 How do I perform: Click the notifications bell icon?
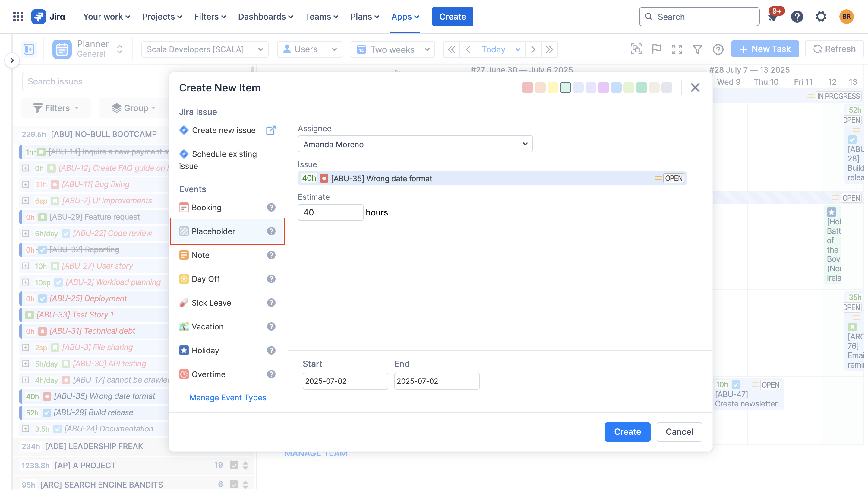pyautogui.click(x=773, y=17)
